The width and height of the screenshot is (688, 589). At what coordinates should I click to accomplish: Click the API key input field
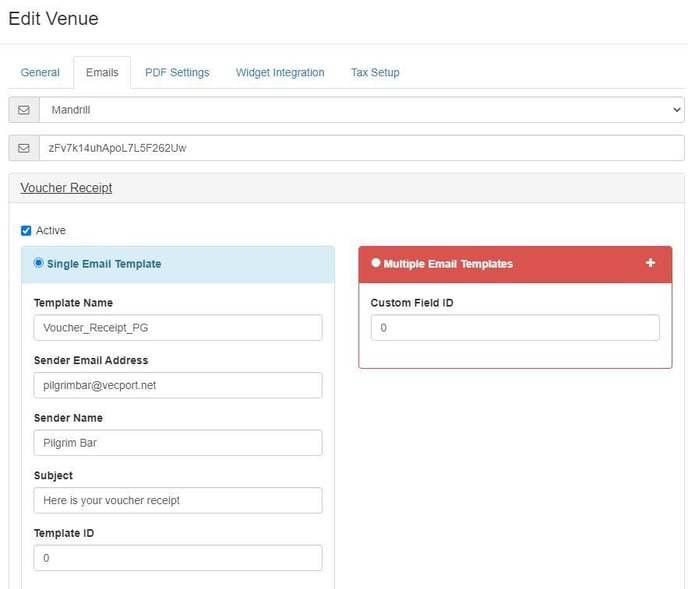pyautogui.click(x=362, y=148)
